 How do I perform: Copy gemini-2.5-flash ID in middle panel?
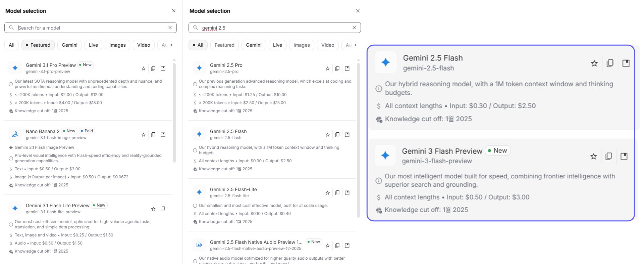point(337,135)
